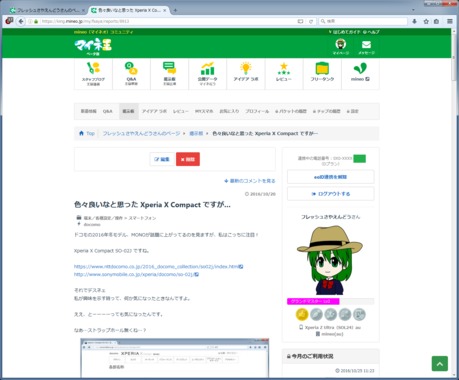Viewport: 459px width, 380px height.
Task: Open the スタッフブログ icon in top navigation
Action: point(93,74)
